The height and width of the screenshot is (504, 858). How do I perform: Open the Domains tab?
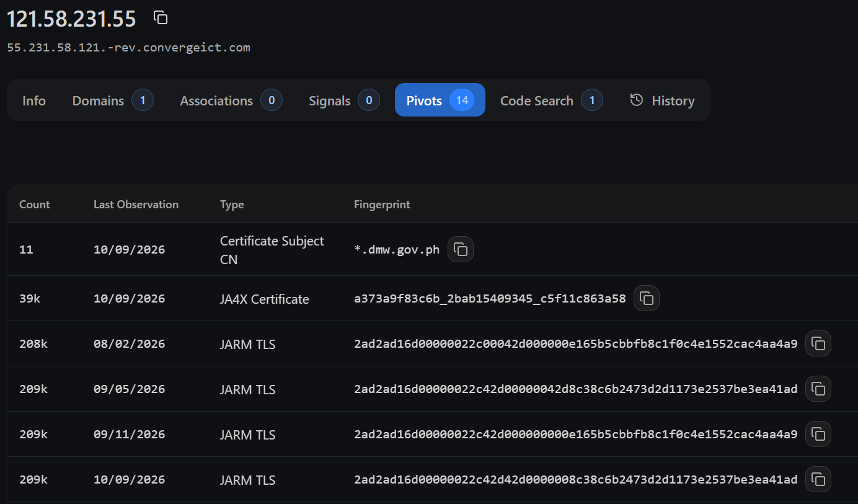[x=112, y=100]
